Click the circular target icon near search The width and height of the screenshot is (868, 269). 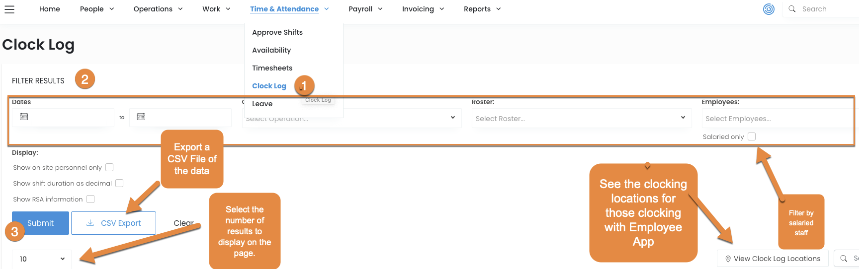click(x=769, y=9)
